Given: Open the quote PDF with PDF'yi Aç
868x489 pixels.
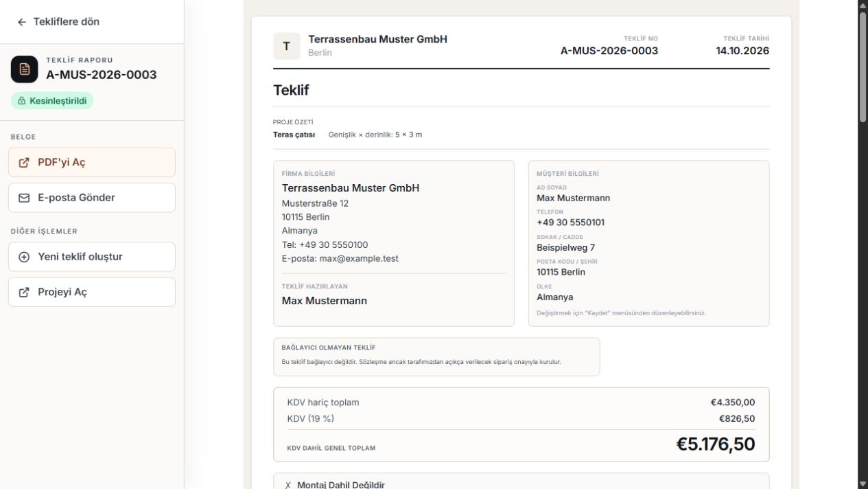Looking at the screenshot, I should (92, 163).
